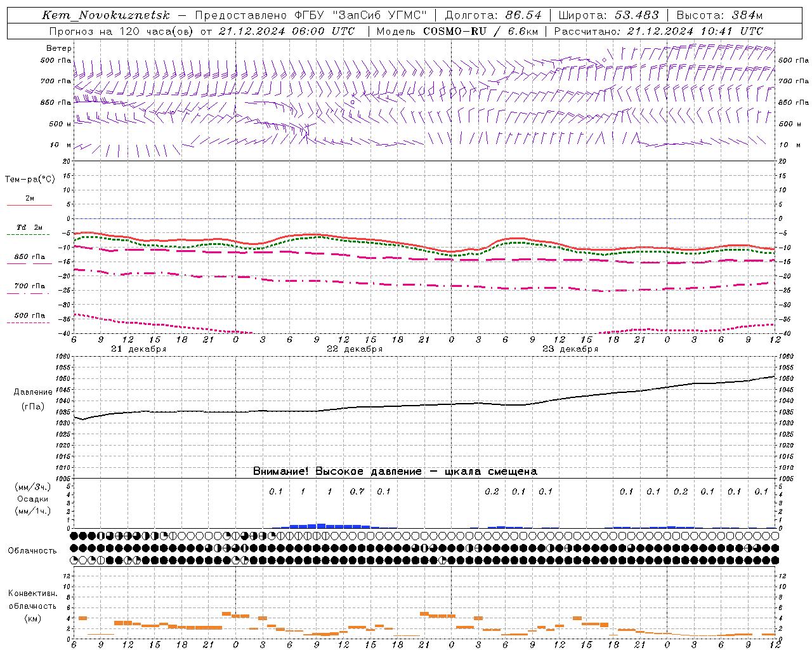Viewport: 812px width, 650px height.
Task: Click the (мм/3ч.) precipitation unit label
Action: click(x=33, y=487)
